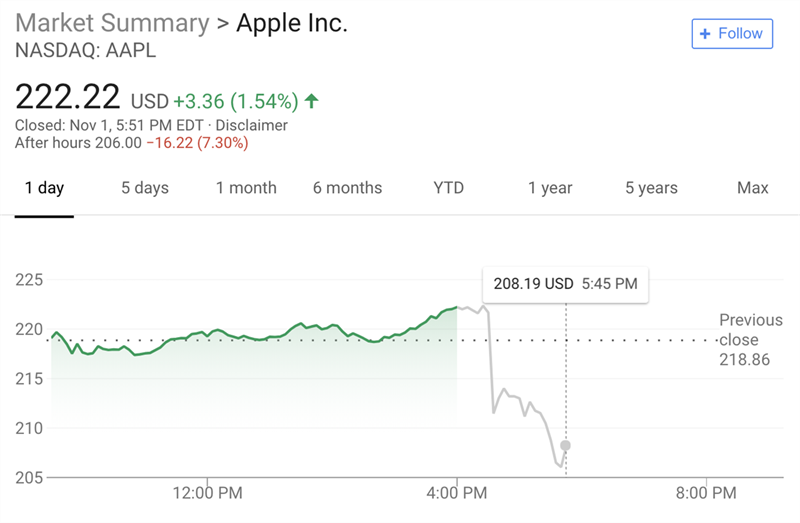Select the 1 day tab
This screenshot has width=800, height=523.
pos(44,188)
